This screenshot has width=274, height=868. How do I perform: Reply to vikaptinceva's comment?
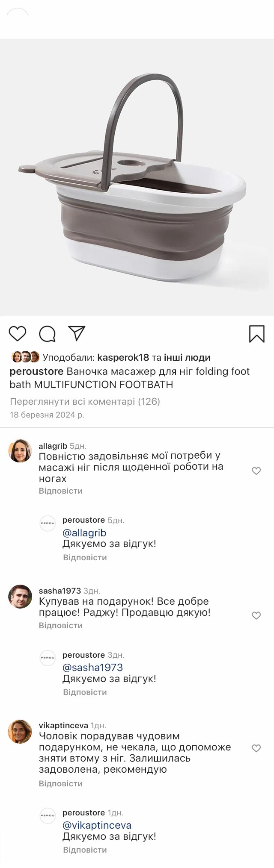click(60, 783)
